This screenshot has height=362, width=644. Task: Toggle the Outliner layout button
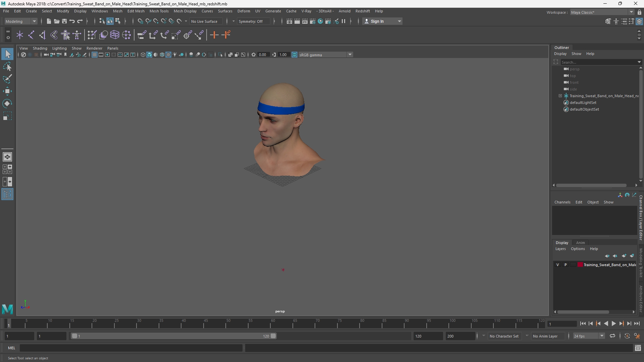pyautogui.click(x=7, y=194)
